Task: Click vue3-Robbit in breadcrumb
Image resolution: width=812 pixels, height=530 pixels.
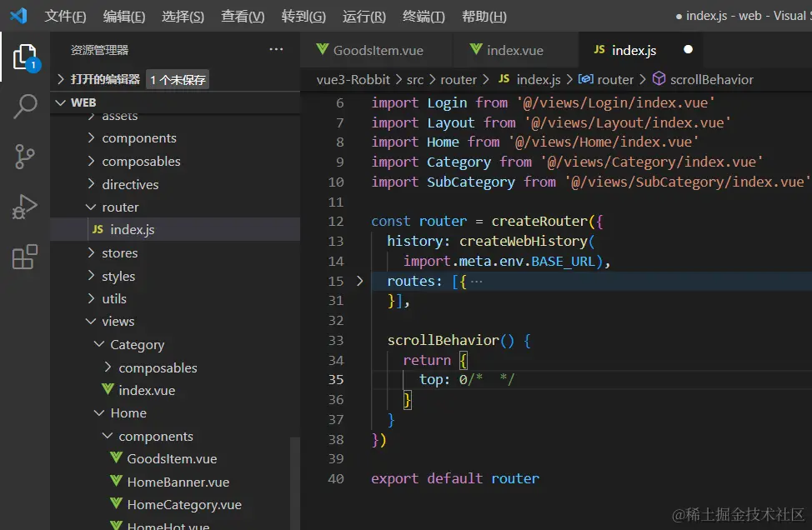Action: tap(353, 79)
